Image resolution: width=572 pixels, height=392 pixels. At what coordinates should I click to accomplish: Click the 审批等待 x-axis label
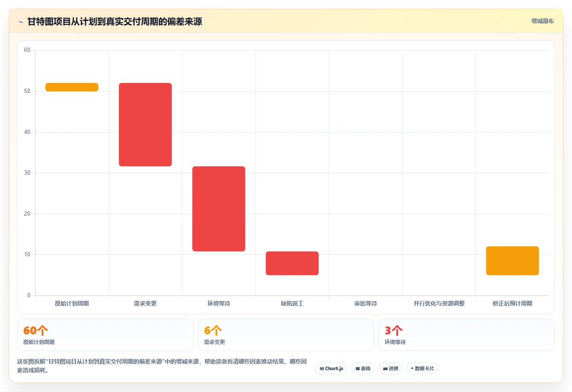tap(365, 303)
